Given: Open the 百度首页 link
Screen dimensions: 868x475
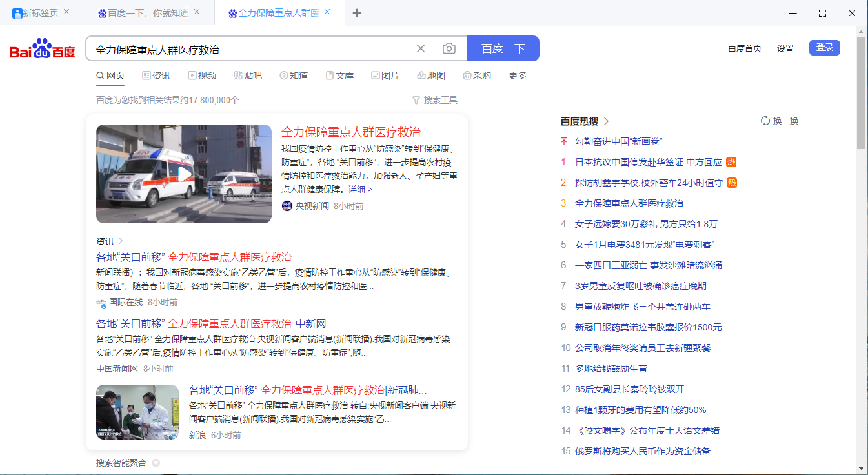Looking at the screenshot, I should click(745, 48).
